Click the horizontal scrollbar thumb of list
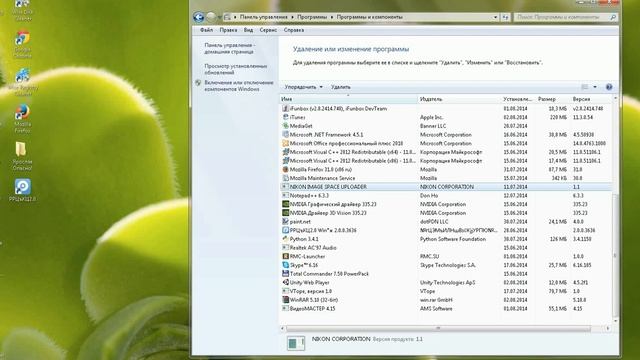Screen dimensions: 640x360 [x=438, y=328]
